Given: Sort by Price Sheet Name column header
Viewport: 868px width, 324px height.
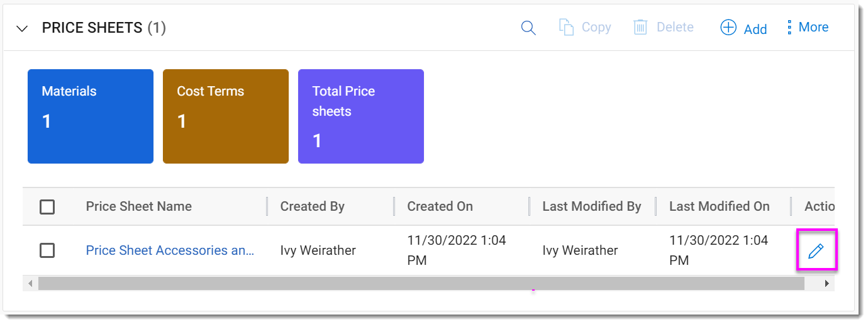Looking at the screenshot, I should 139,206.
